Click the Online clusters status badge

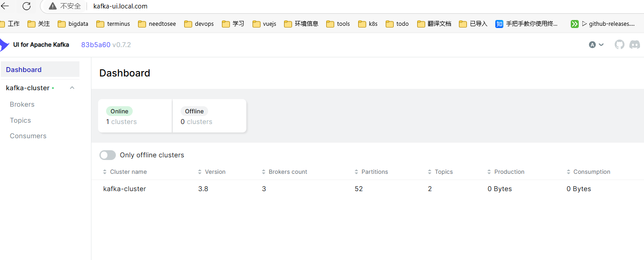[119, 111]
